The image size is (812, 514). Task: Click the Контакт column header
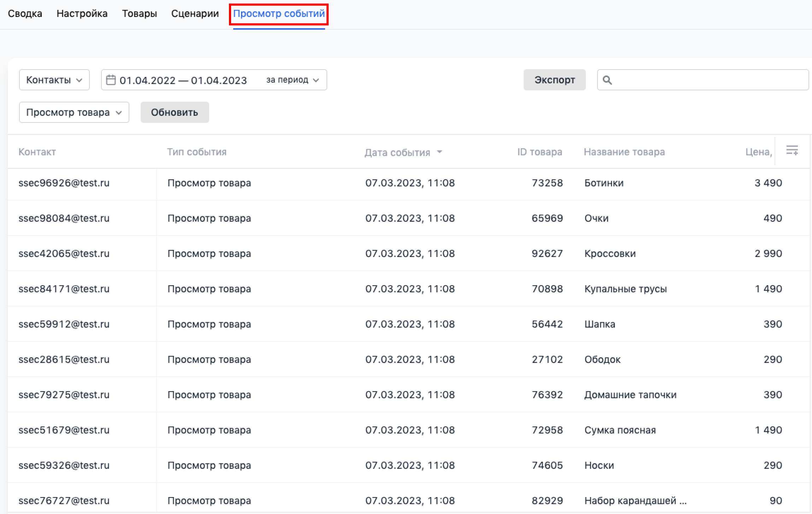(x=37, y=152)
